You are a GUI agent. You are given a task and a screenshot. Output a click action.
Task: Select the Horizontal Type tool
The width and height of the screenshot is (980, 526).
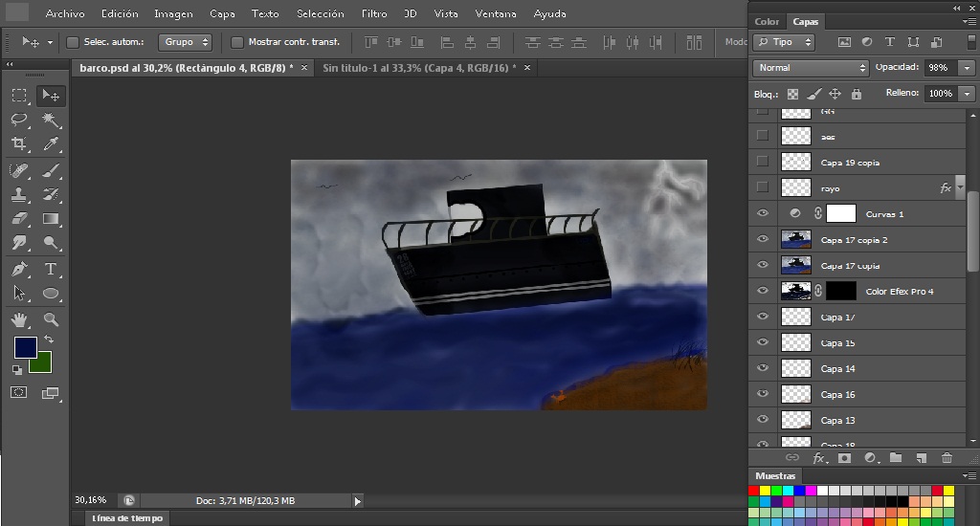coord(51,269)
